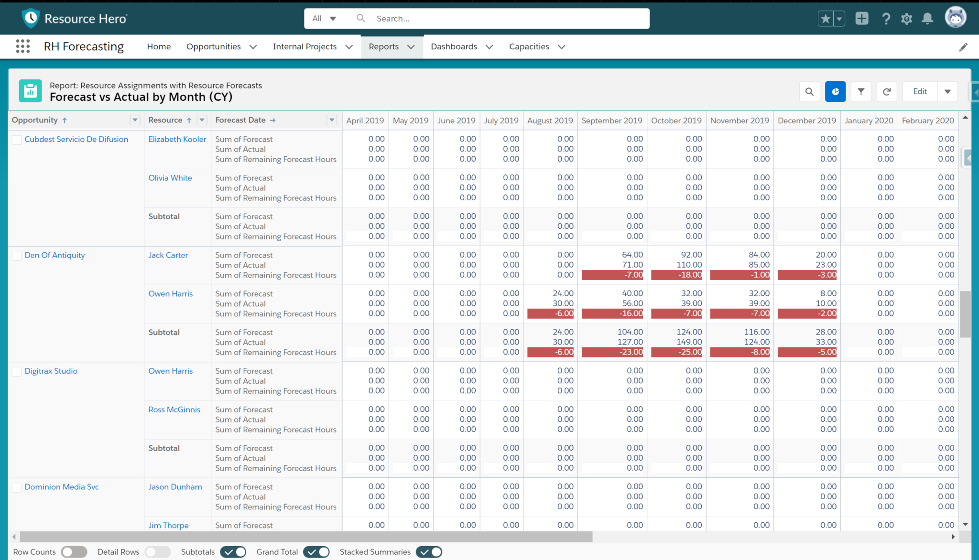This screenshot has width=979, height=560.
Task: Open Setup via the gear icon
Action: click(x=906, y=18)
